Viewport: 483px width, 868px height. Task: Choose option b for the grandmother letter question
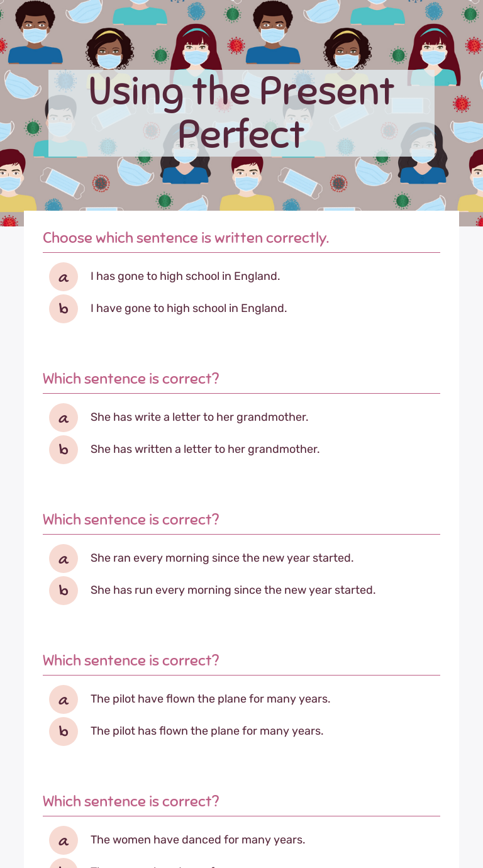(64, 450)
